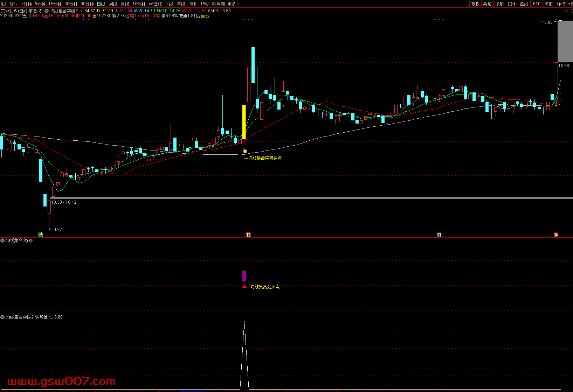Image resolution: width=573 pixels, height=392 pixels.
Task: Select the 15分钟 period tab
Action: coord(55,4)
